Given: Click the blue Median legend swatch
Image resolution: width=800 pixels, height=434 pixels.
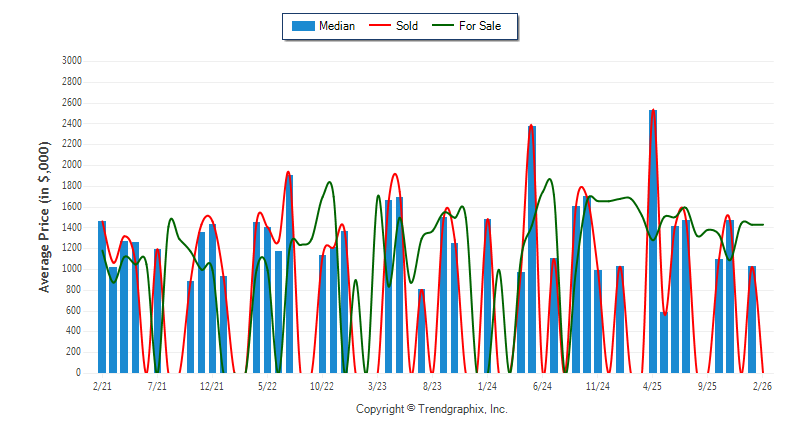Looking at the screenshot, I should [302, 26].
